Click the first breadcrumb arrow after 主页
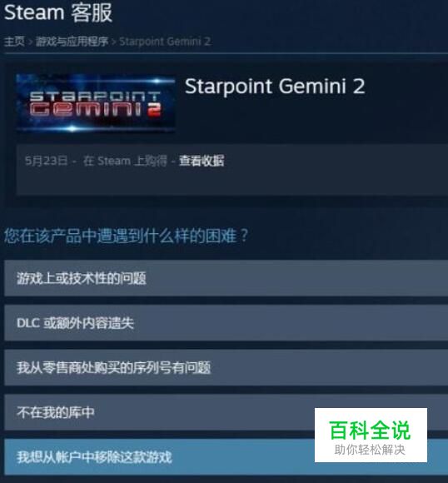This screenshot has width=448, height=483. (x=30, y=42)
